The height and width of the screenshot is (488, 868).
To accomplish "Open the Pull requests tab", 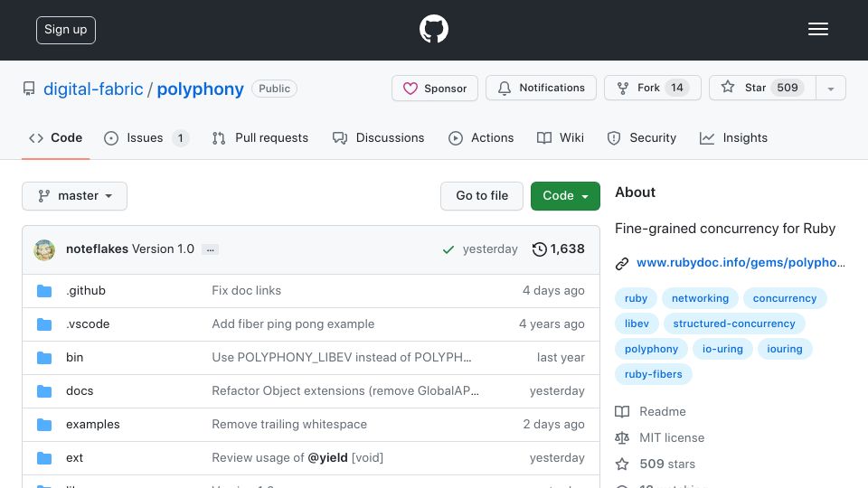I will pyautogui.click(x=260, y=137).
